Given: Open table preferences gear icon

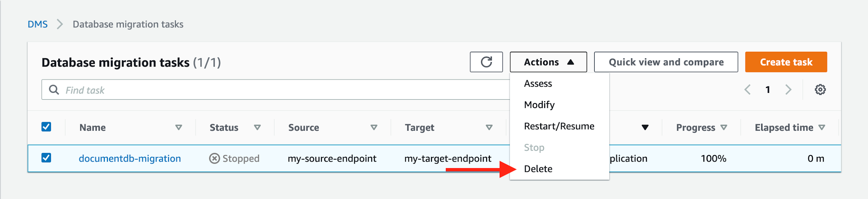Looking at the screenshot, I should coord(820,90).
